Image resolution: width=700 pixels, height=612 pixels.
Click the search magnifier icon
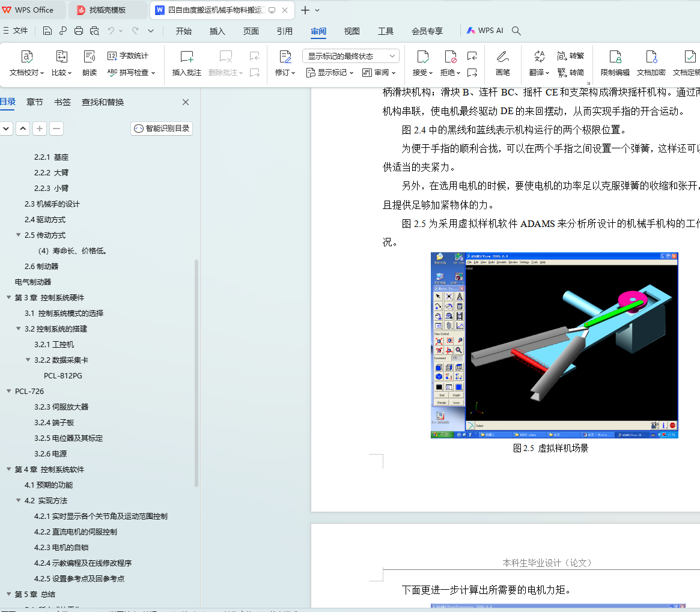(516, 31)
